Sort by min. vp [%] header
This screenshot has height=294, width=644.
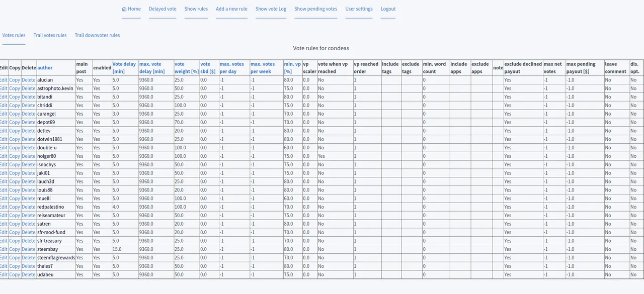tap(292, 68)
